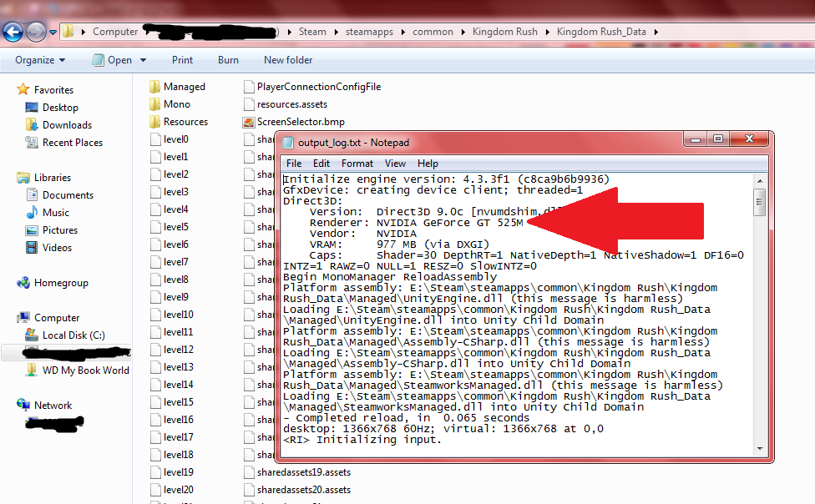Click the WD My Book World drive icon
The image size is (815, 504).
[x=32, y=370]
